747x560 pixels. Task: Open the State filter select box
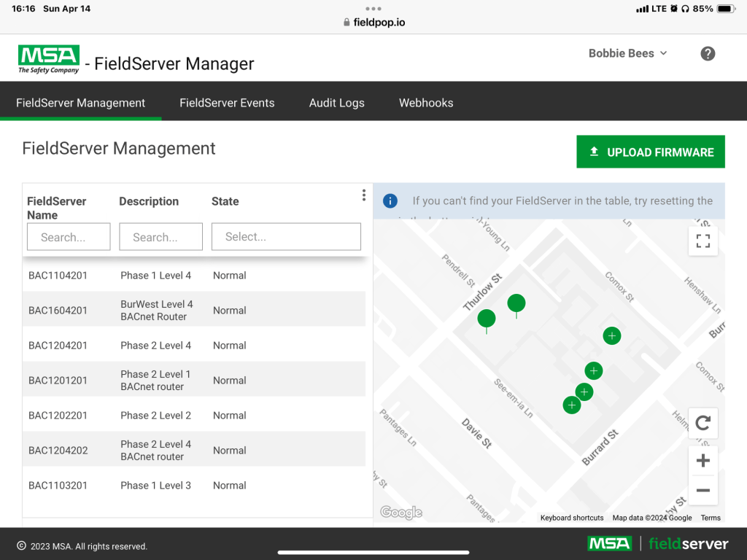point(286,237)
